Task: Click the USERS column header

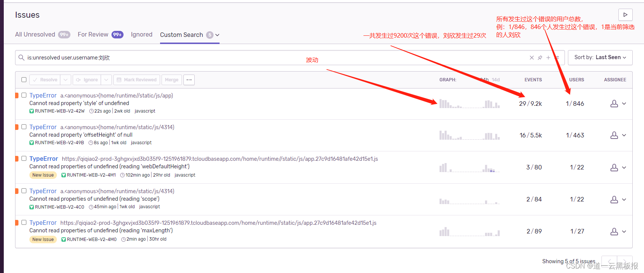Action: point(577,80)
